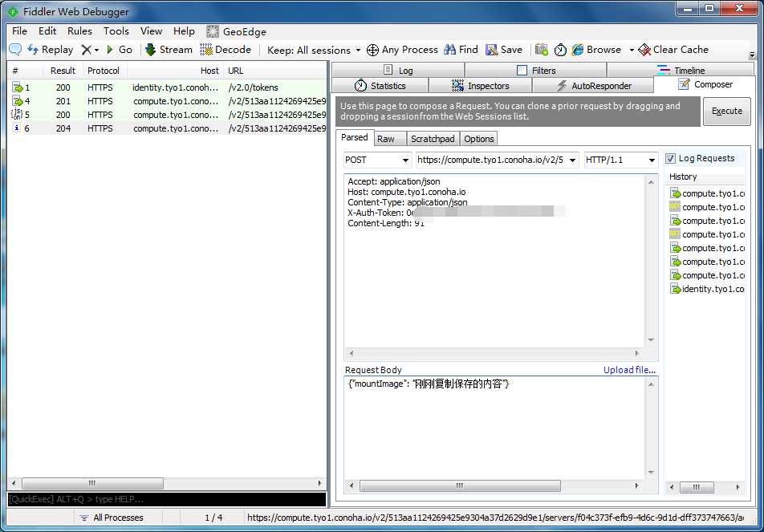Click into the Request Body text area
Screen dimensions: 764x532
pyautogui.click(x=495, y=428)
